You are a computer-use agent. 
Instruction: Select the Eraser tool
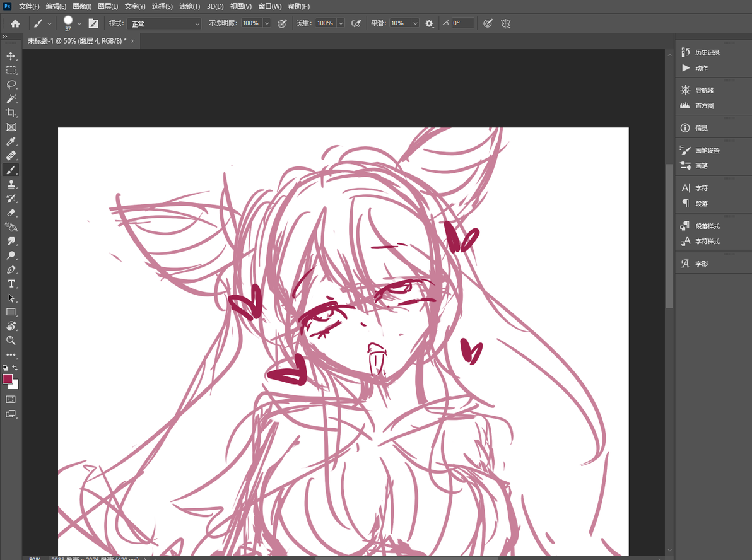[x=11, y=213]
